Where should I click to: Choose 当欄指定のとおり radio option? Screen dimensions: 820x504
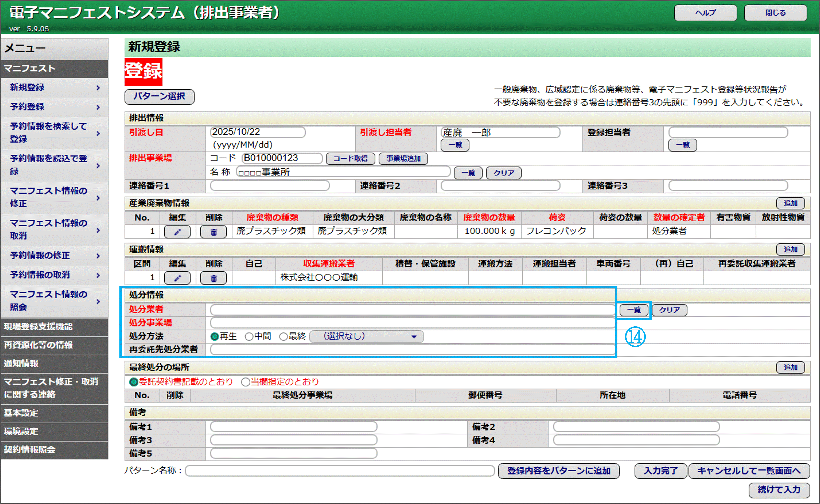(245, 382)
